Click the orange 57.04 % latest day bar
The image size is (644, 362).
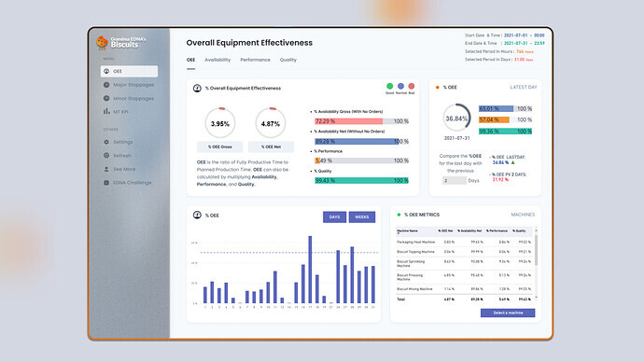494,119
